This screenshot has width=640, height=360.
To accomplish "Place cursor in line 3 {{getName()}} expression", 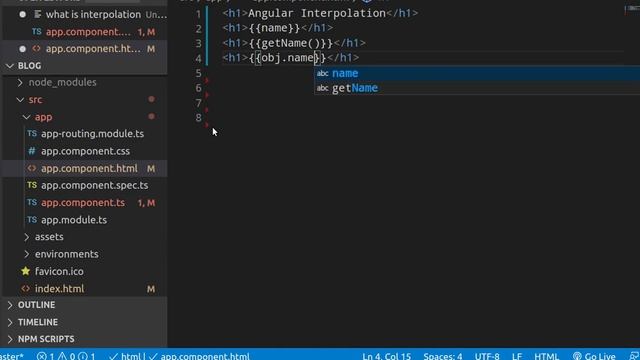I will [x=291, y=43].
